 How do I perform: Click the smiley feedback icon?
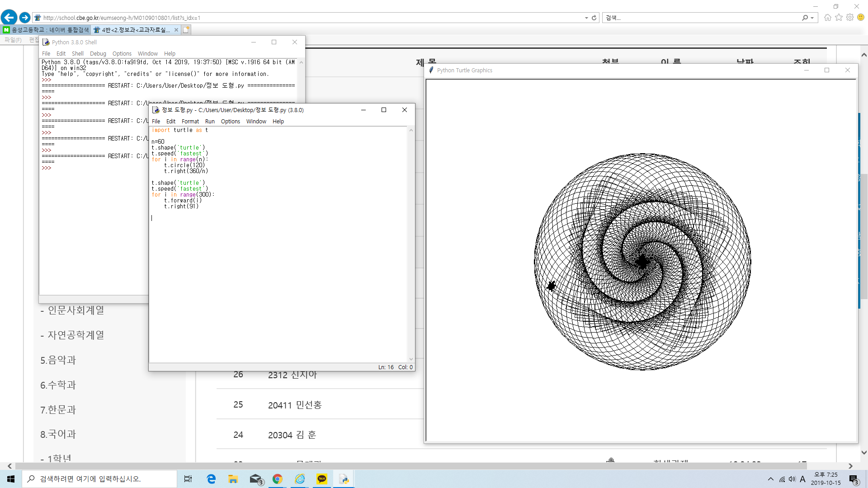coord(861,17)
